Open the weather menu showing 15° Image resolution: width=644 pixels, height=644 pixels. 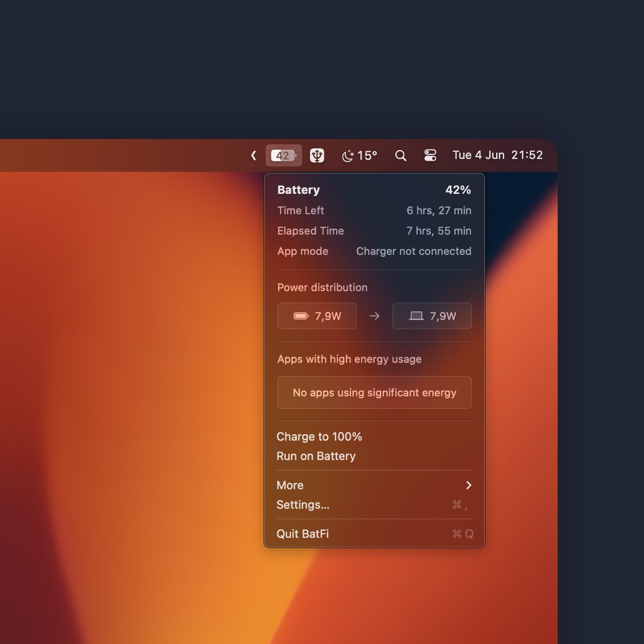click(360, 155)
